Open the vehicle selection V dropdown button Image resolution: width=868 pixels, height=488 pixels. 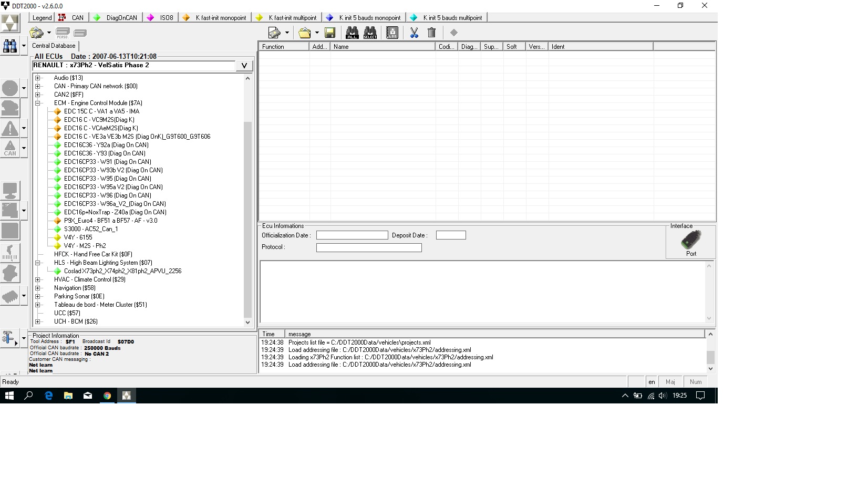[x=244, y=66]
